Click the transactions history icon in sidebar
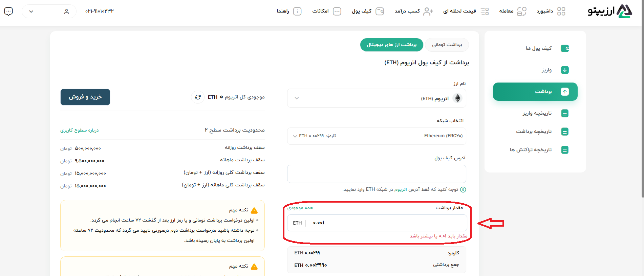Screen dimensions: 644x276 [565, 150]
